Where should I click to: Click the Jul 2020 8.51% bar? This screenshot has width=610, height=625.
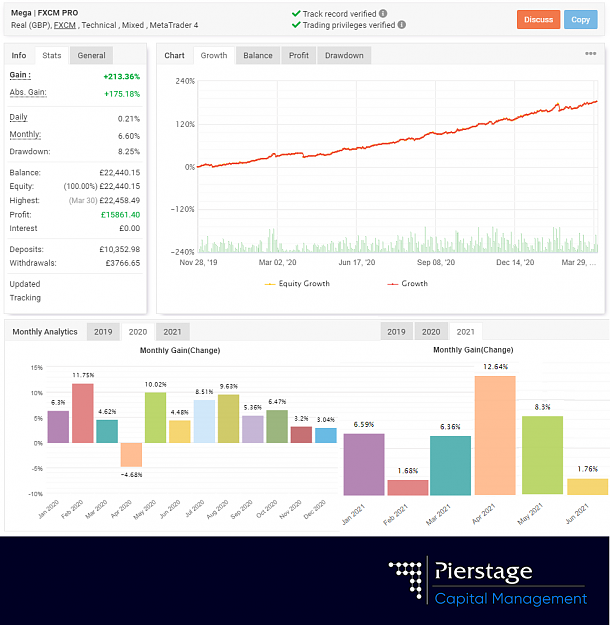[x=204, y=421]
